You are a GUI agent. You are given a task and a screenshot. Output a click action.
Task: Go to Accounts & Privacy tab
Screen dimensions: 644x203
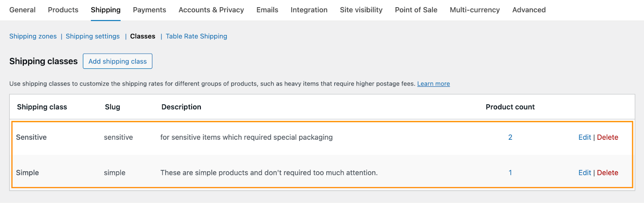click(211, 10)
